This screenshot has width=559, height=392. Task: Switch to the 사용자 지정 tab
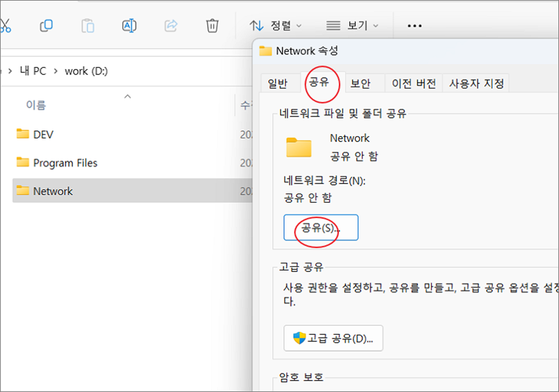(x=476, y=84)
